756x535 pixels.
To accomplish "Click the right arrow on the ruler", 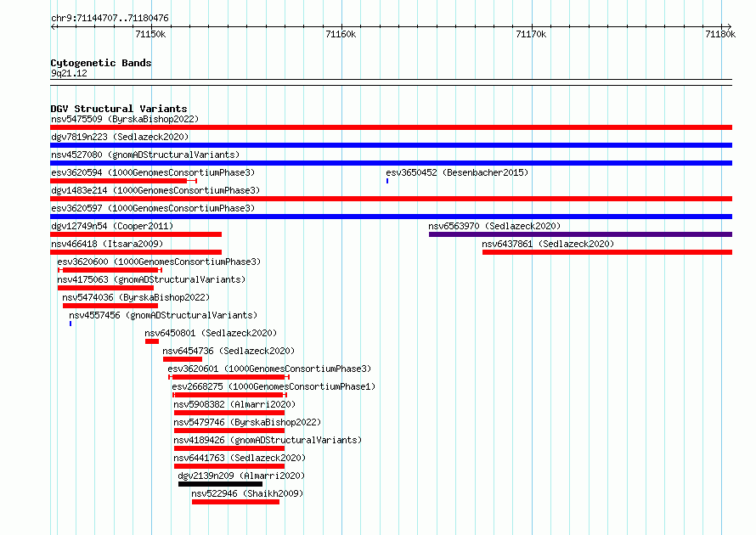I will click(729, 26).
